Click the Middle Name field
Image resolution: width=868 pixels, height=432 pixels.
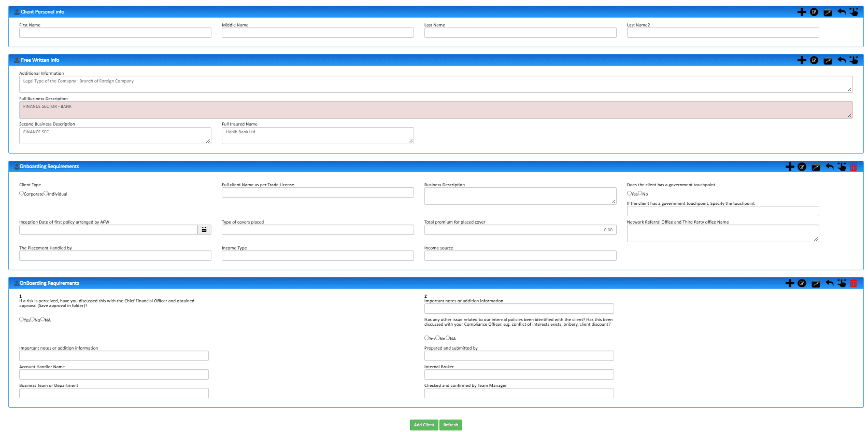tap(318, 33)
